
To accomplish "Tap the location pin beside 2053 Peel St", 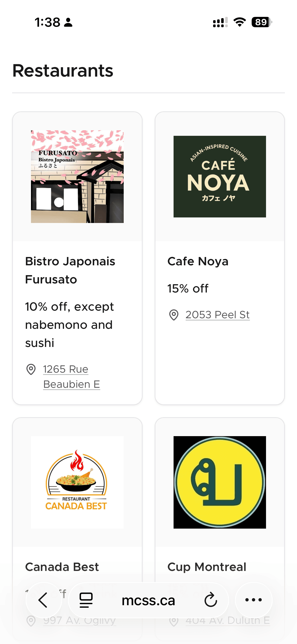I will point(174,315).
